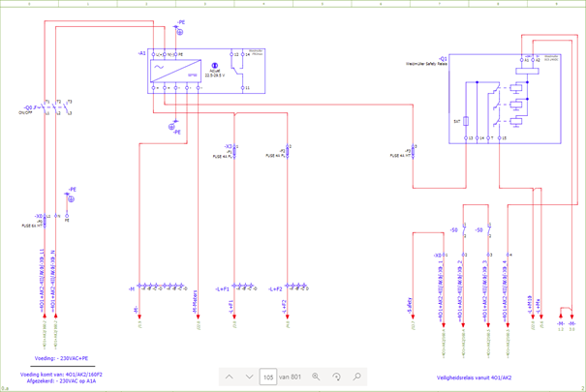
Task: Rotate the document with rotate icon
Action: tap(336, 376)
